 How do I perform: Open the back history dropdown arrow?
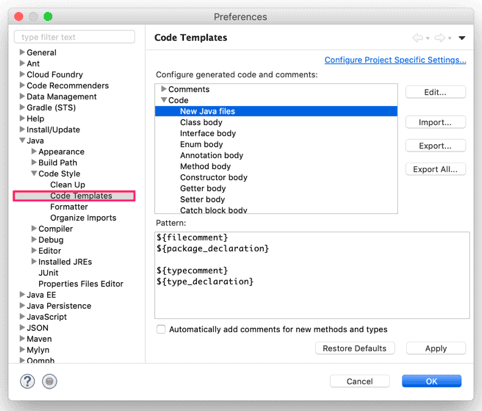[x=428, y=38]
